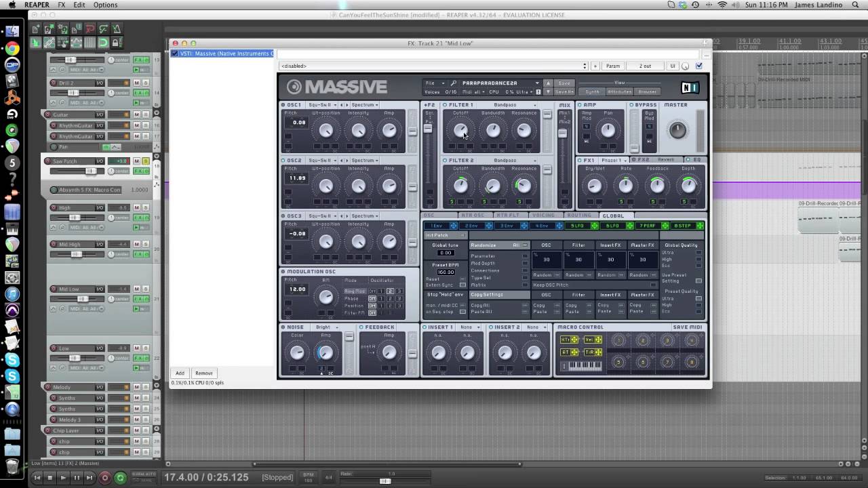
Task: Open the Massive File menu dropdown
Action: (x=434, y=83)
